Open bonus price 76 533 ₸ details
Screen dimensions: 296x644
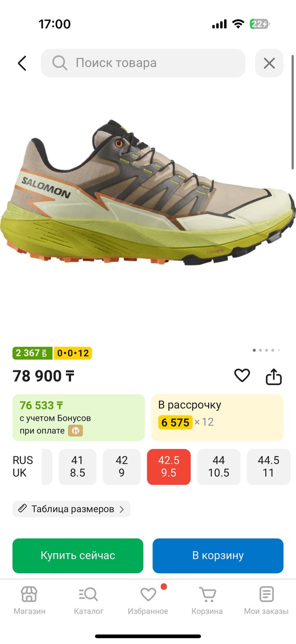point(79,418)
